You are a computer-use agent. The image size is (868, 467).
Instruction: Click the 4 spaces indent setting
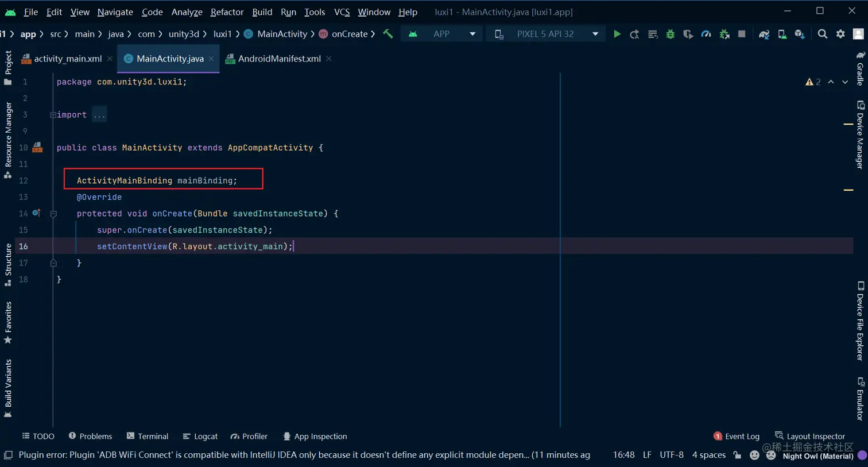point(709,455)
